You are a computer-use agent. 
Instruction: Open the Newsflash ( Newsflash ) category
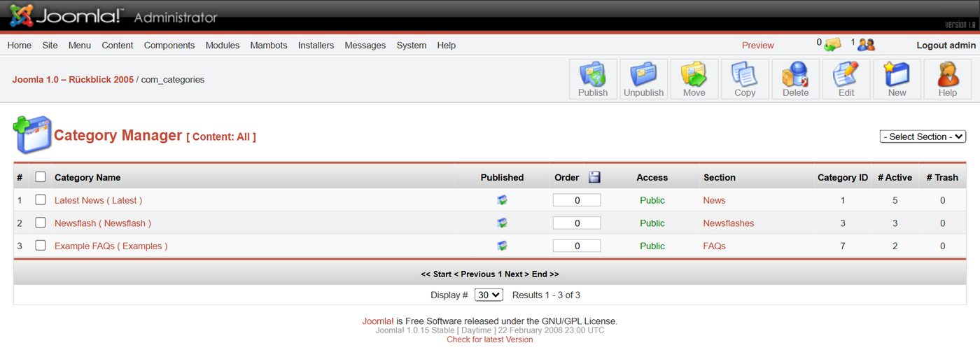pos(103,223)
